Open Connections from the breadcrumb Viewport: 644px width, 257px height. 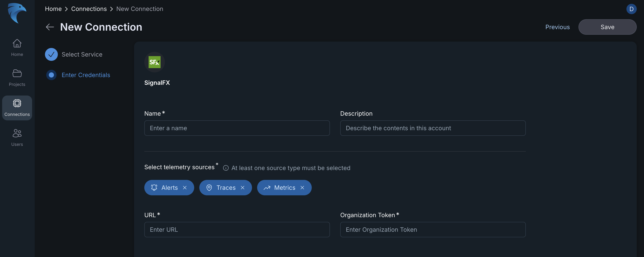click(x=89, y=9)
